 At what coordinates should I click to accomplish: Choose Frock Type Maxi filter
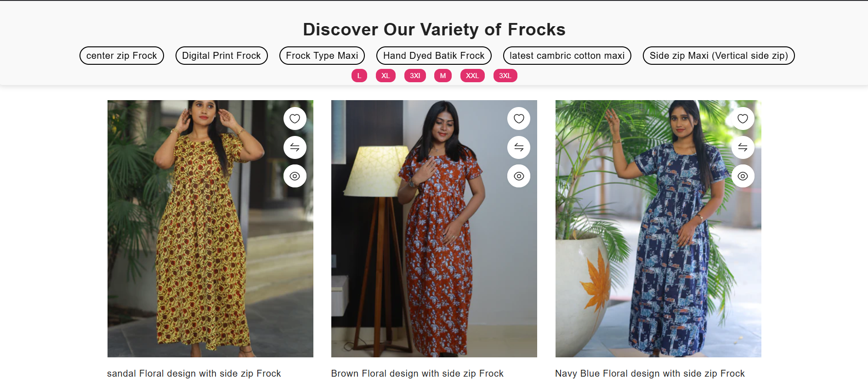322,56
